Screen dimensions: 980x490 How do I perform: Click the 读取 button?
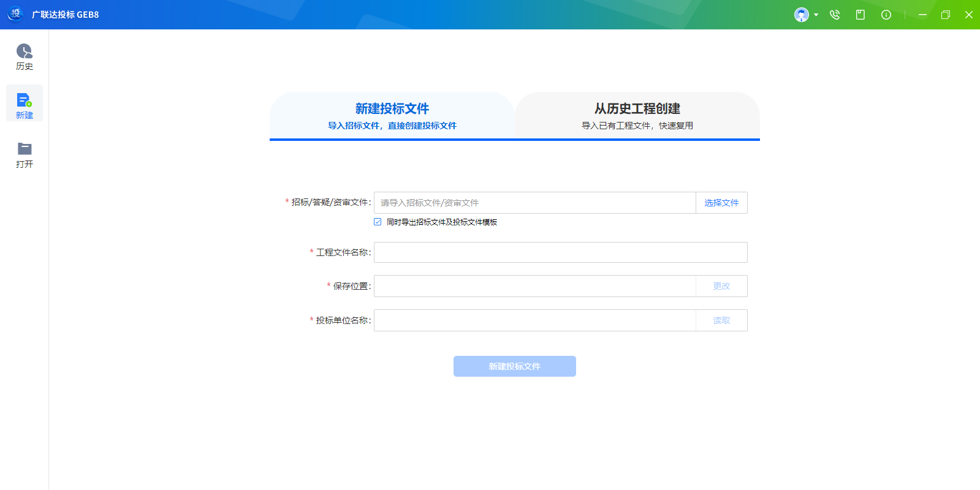(x=721, y=320)
